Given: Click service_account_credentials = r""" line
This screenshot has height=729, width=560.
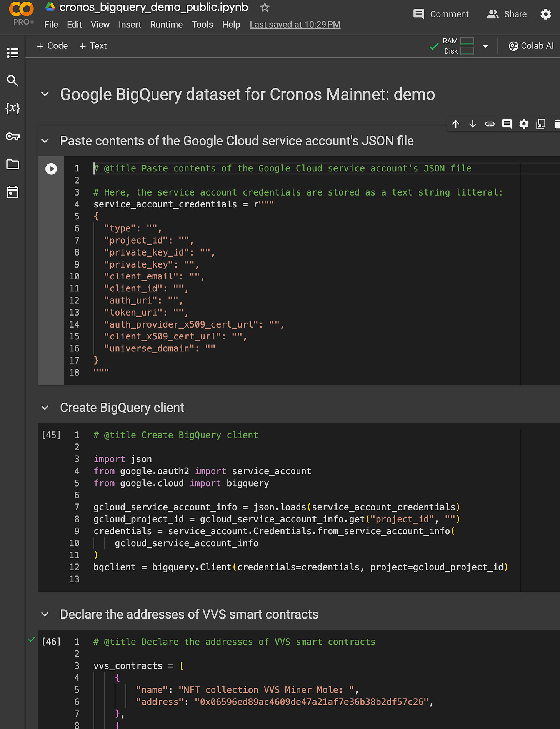Looking at the screenshot, I should (183, 204).
